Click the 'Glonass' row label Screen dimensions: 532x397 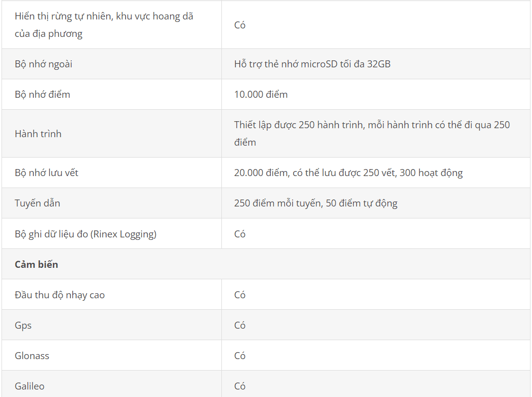click(32, 356)
